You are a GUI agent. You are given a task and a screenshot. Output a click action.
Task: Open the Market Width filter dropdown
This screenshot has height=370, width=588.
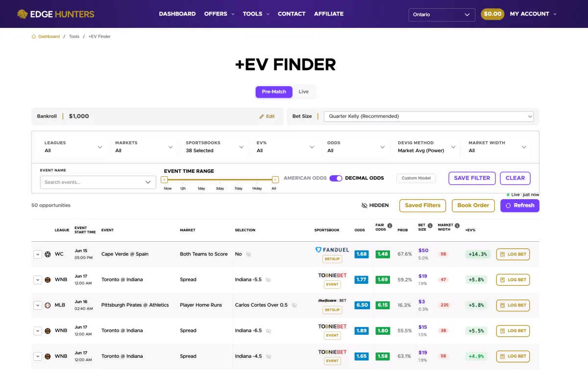tap(497, 147)
